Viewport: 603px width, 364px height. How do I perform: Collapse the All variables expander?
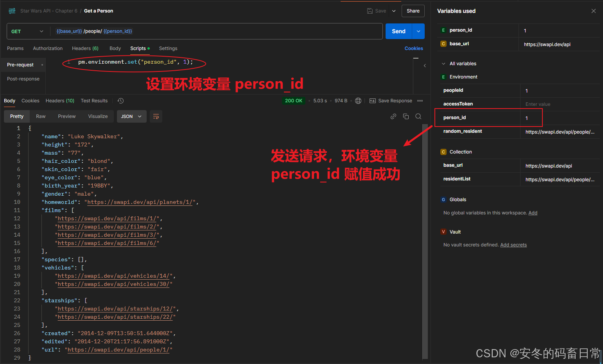(x=443, y=64)
